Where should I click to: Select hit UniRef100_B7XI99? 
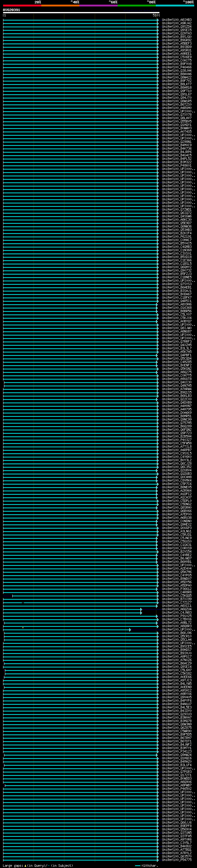177,599
